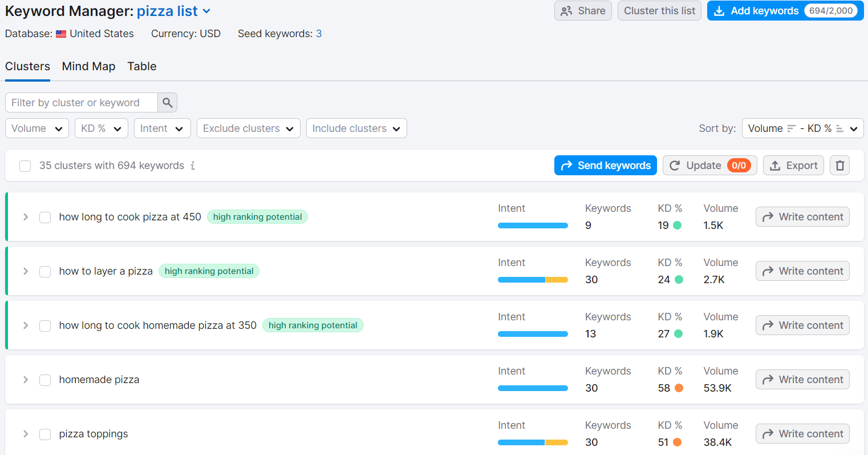Check the 'how to layer a pizza' cluster
This screenshot has height=455, width=868.
(x=45, y=271)
